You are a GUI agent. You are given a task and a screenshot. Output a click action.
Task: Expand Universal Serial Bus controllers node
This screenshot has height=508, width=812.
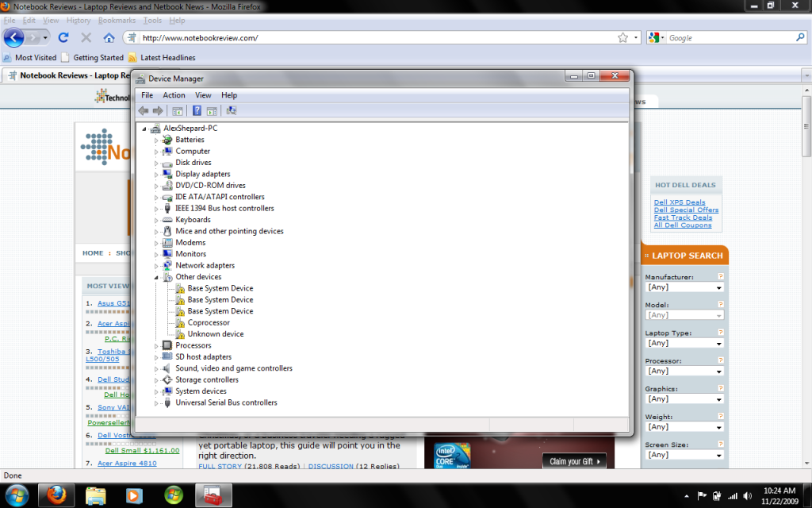coord(156,402)
